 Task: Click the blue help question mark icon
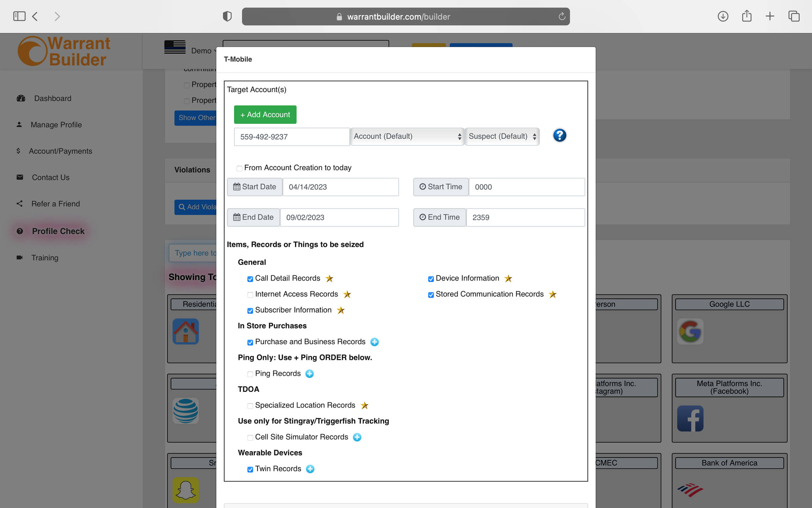tap(559, 135)
